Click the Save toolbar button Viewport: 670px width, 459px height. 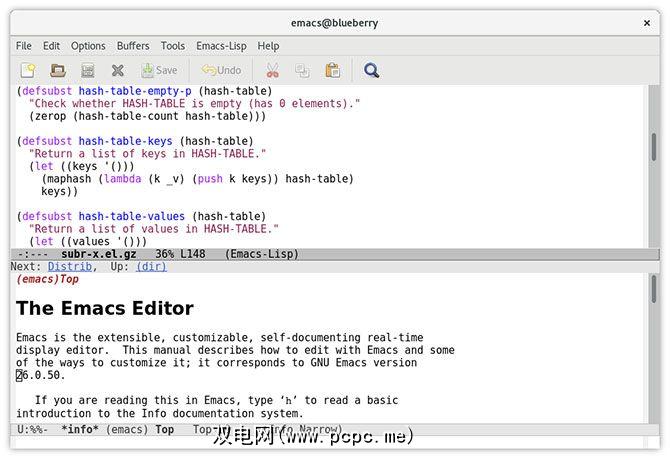[x=159, y=70]
